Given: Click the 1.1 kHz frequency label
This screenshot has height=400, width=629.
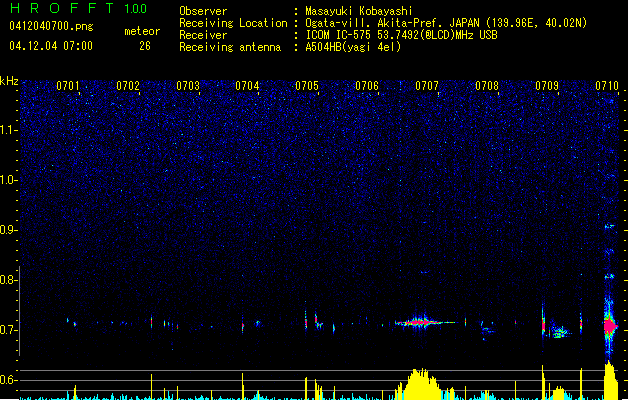Looking at the screenshot, I should tap(8, 130).
